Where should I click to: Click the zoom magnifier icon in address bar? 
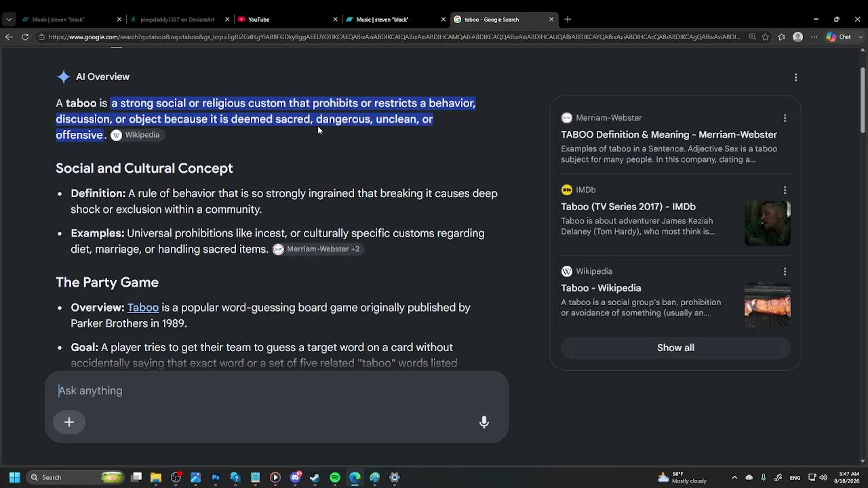point(752,37)
